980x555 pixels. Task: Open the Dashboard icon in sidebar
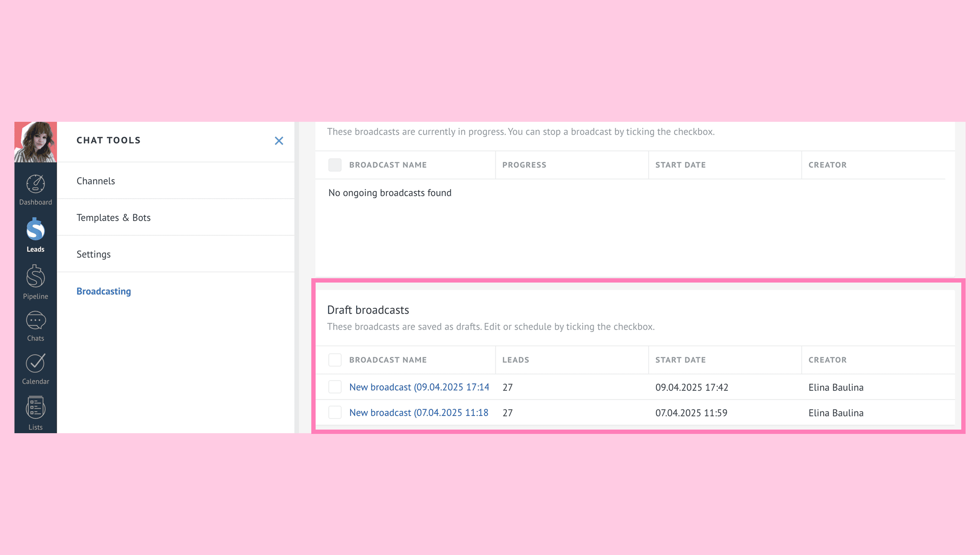click(x=35, y=184)
